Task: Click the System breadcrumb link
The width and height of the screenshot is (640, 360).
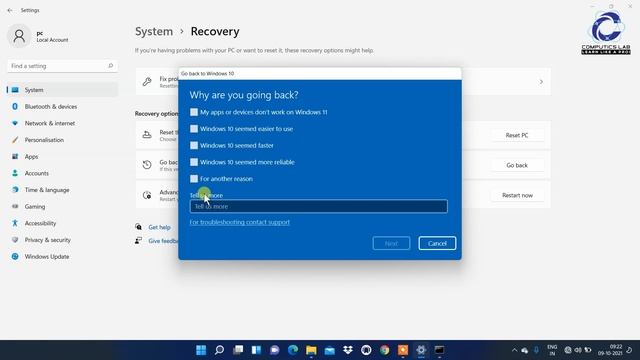Action: click(154, 31)
